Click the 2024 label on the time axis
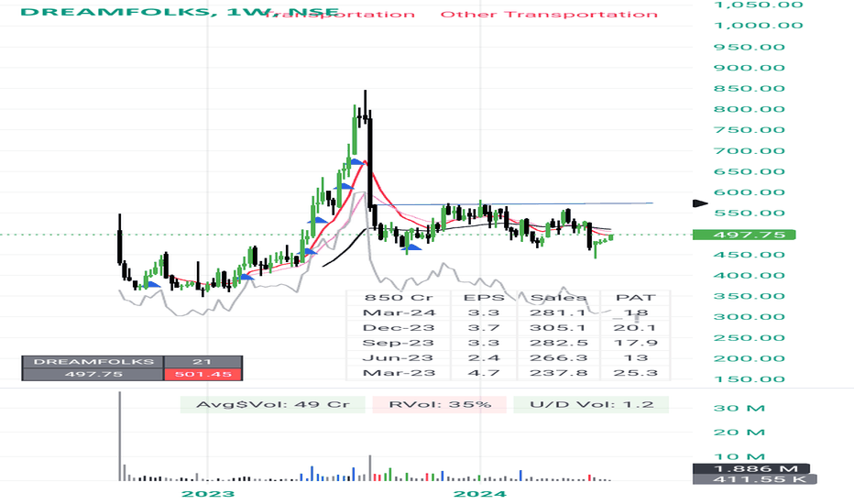Image resolution: width=854 pixels, height=504 pixels. [480, 494]
